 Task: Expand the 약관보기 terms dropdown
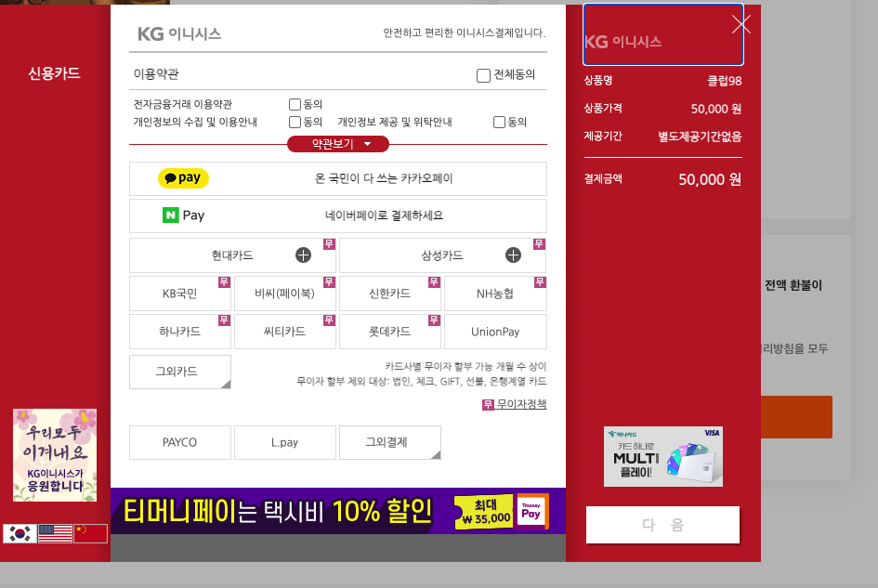point(338,144)
